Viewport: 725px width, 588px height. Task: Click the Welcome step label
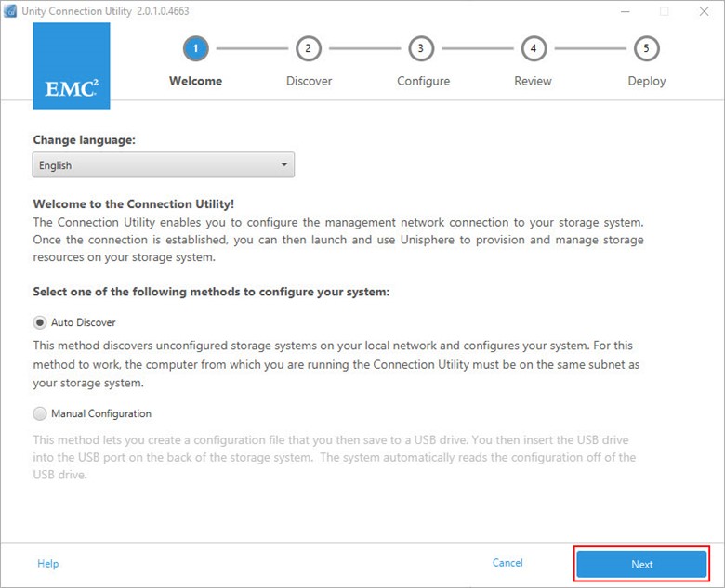195,81
